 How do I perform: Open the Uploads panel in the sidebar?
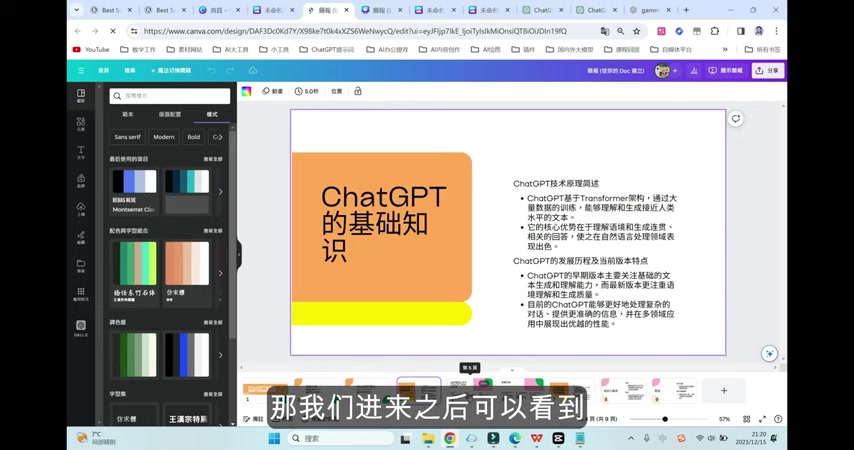coord(81,209)
